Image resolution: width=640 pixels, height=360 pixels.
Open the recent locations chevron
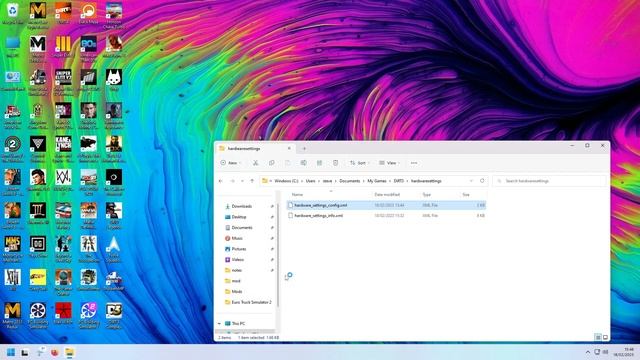(x=242, y=181)
